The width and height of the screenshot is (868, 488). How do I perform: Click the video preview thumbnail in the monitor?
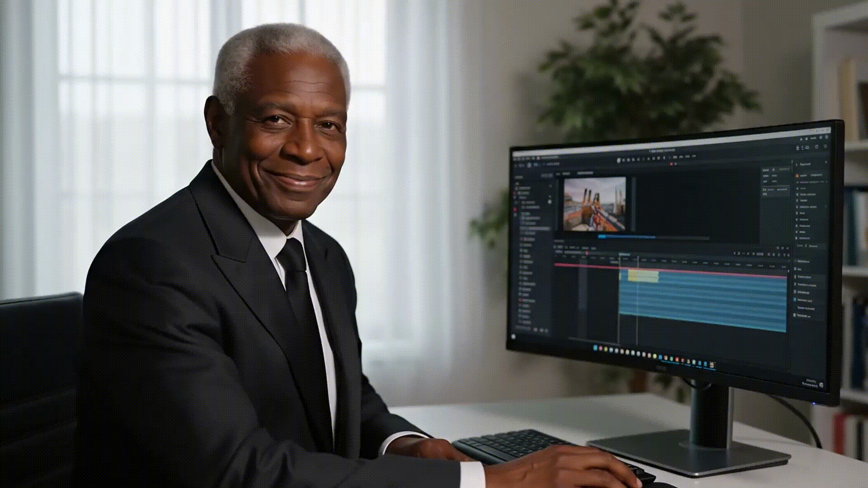594,204
